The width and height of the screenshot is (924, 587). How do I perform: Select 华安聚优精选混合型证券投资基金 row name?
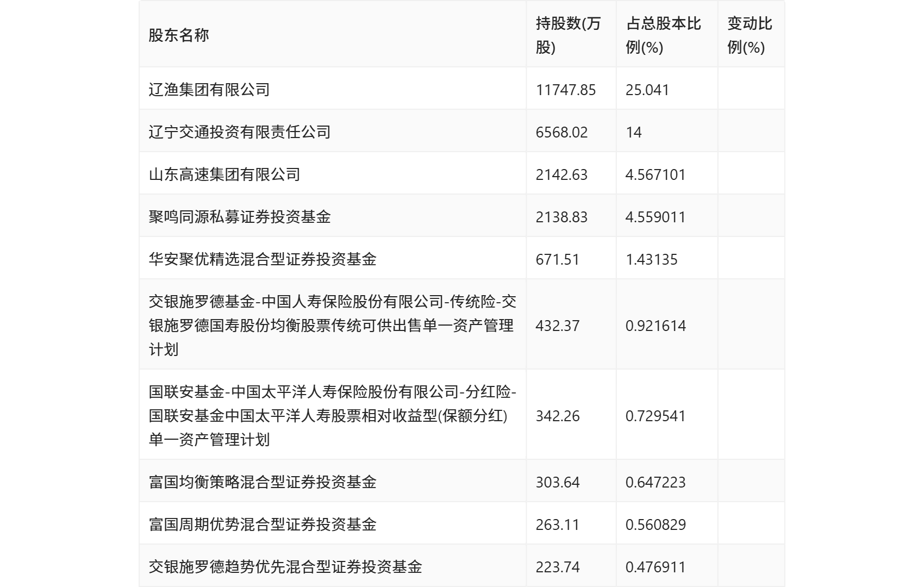pyautogui.click(x=263, y=259)
